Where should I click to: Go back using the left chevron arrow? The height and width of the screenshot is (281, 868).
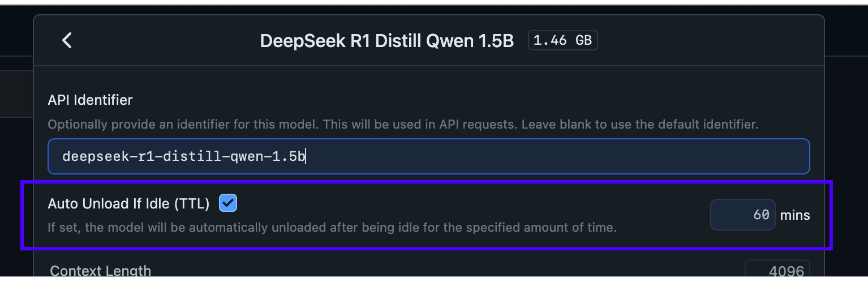[x=67, y=40]
